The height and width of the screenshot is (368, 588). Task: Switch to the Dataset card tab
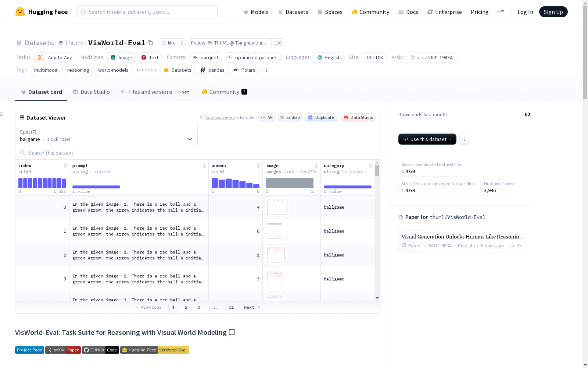41,92
